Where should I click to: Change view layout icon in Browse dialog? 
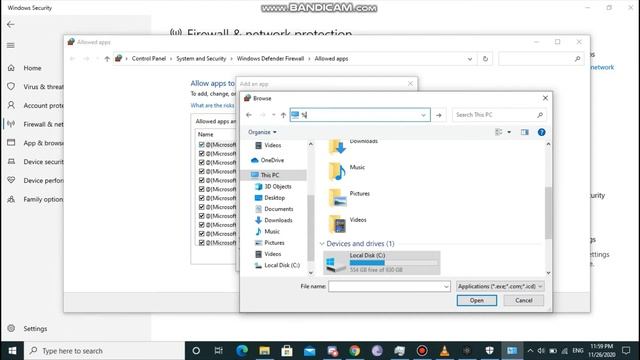(499, 132)
